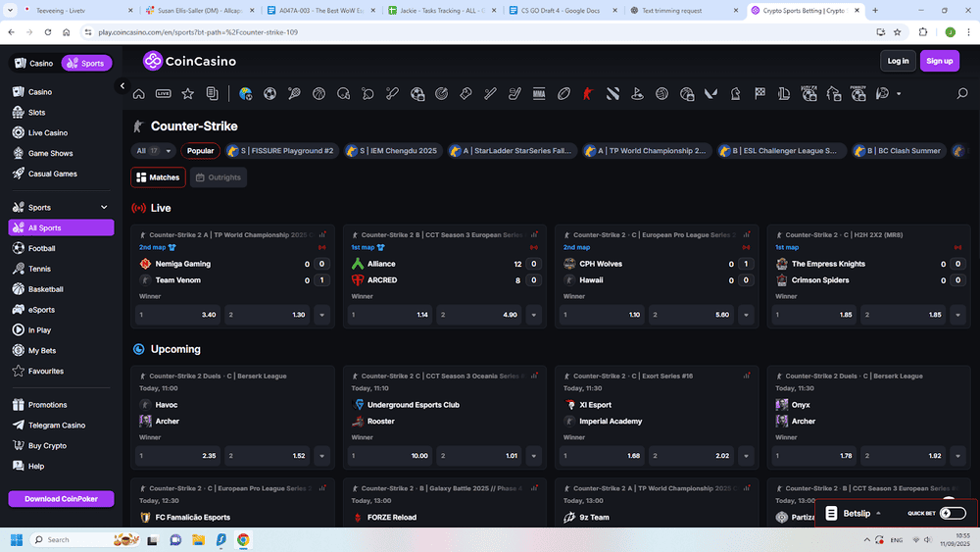Select the Dota 2 icon

click(x=612, y=94)
